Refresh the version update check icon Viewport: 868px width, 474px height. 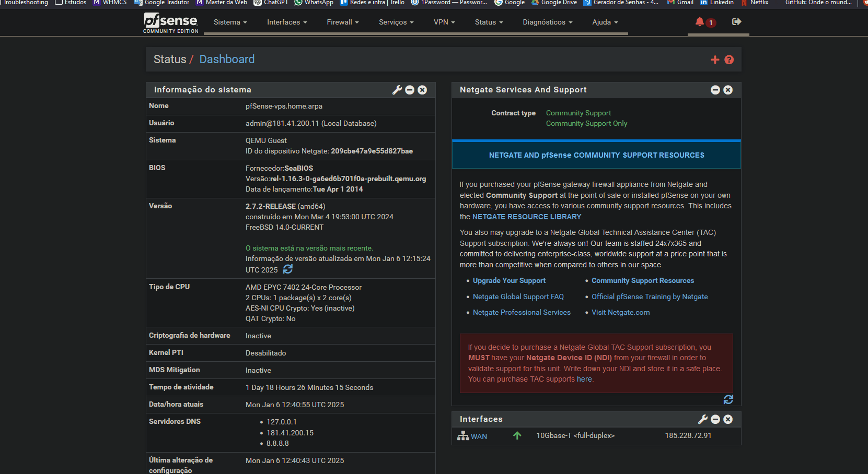tap(288, 269)
